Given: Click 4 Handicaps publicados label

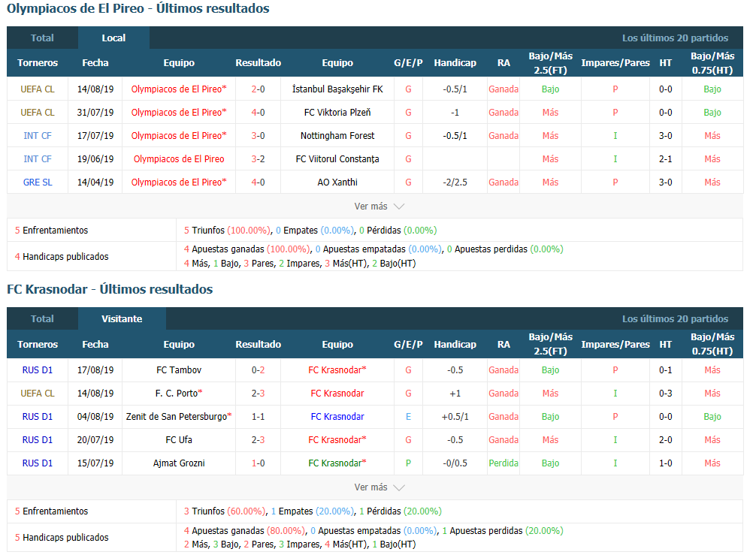Looking at the screenshot, I should [62, 256].
